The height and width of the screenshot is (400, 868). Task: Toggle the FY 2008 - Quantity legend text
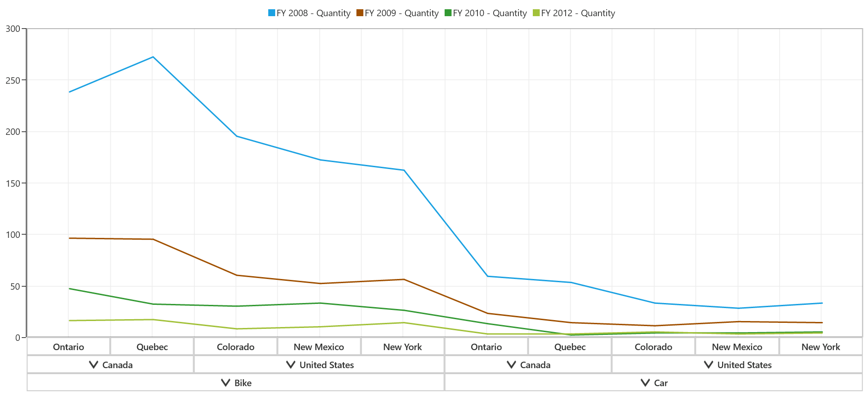coord(313,13)
